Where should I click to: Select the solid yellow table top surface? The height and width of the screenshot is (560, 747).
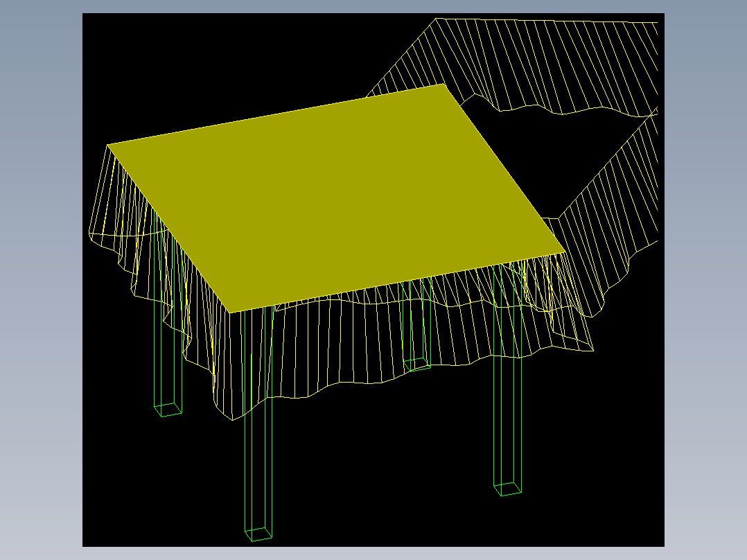pos(336,198)
